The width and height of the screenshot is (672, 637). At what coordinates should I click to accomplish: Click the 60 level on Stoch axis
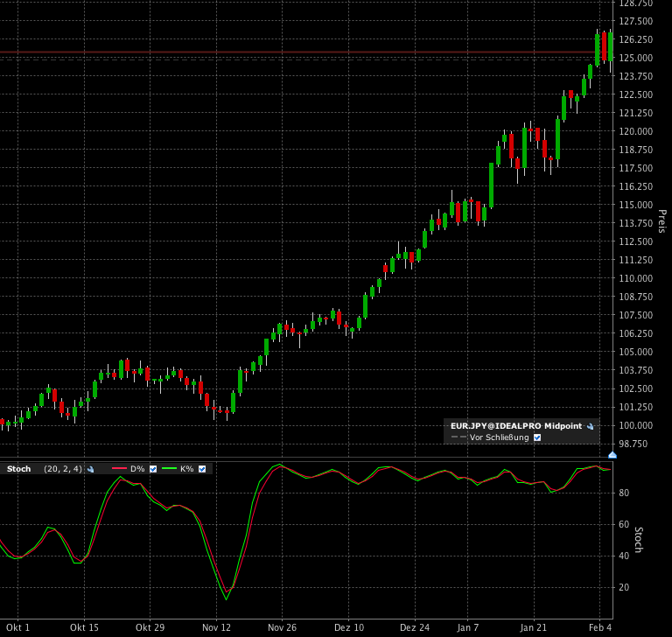point(624,524)
